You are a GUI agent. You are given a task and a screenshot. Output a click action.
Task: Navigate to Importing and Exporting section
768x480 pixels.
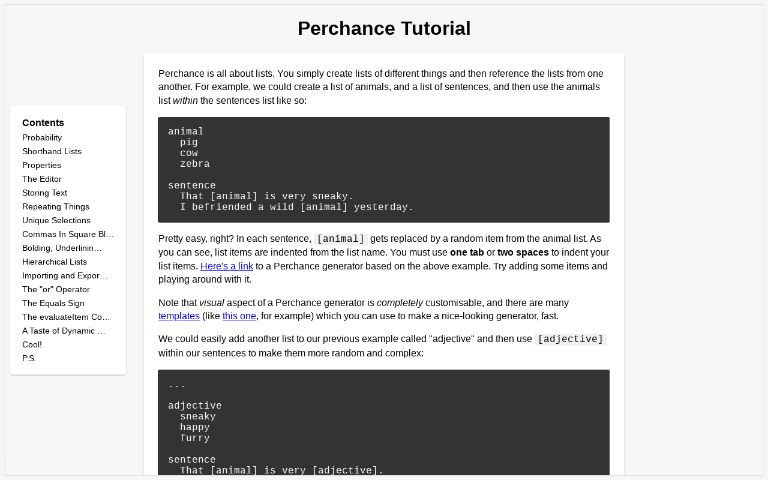65,276
